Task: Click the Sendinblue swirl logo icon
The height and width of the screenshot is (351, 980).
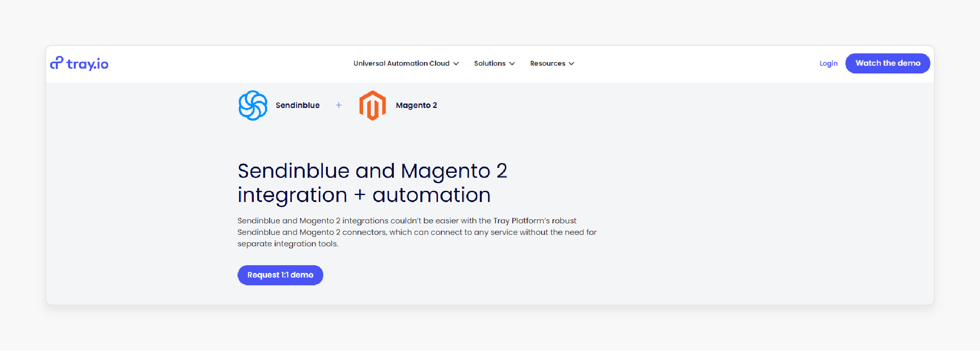Action: tap(253, 106)
